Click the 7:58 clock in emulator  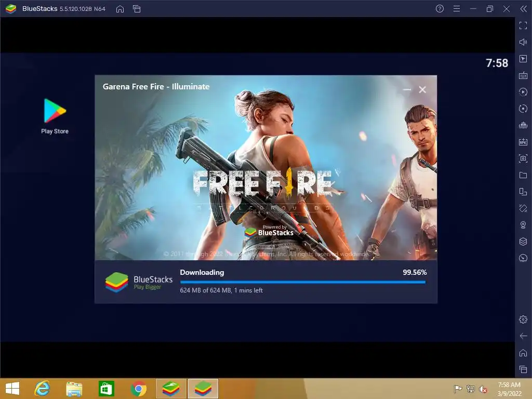point(497,63)
